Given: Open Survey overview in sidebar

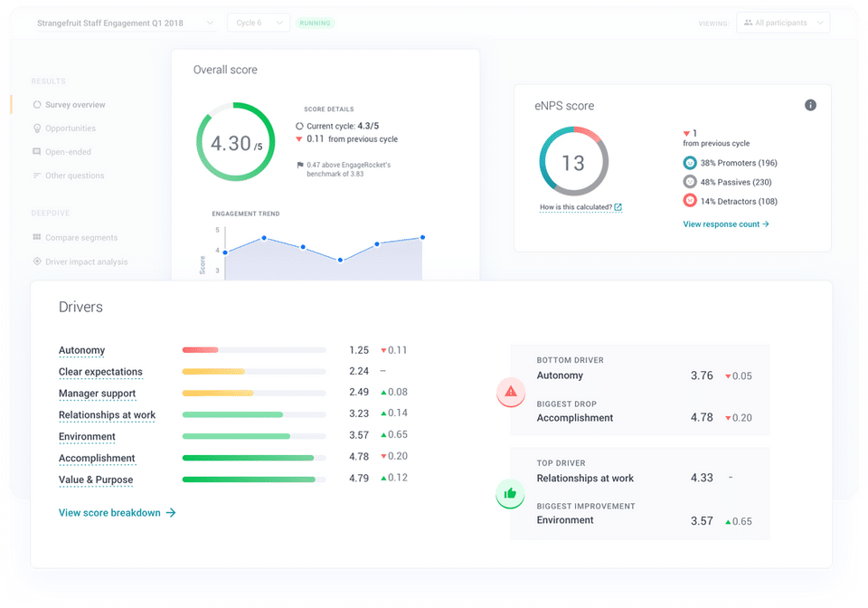Looking at the screenshot, I should point(75,105).
